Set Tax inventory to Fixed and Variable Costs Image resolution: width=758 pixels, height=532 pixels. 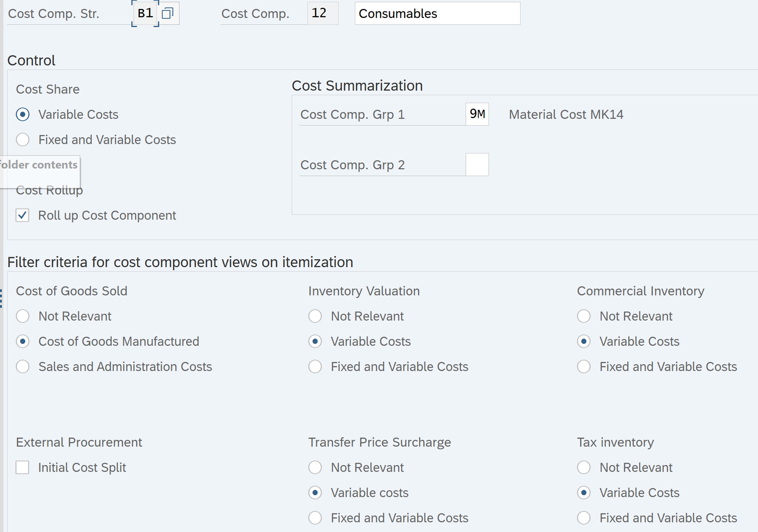(x=584, y=518)
